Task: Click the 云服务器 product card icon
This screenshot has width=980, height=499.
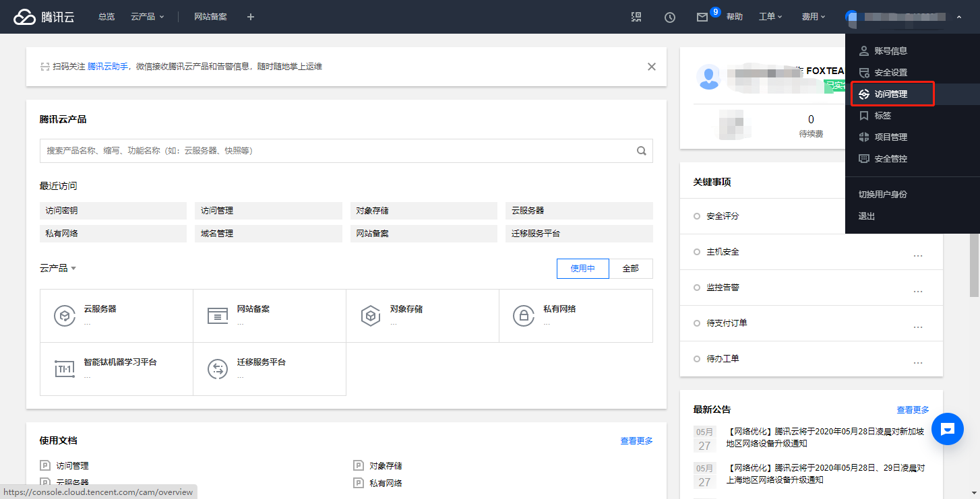Action: (x=65, y=316)
